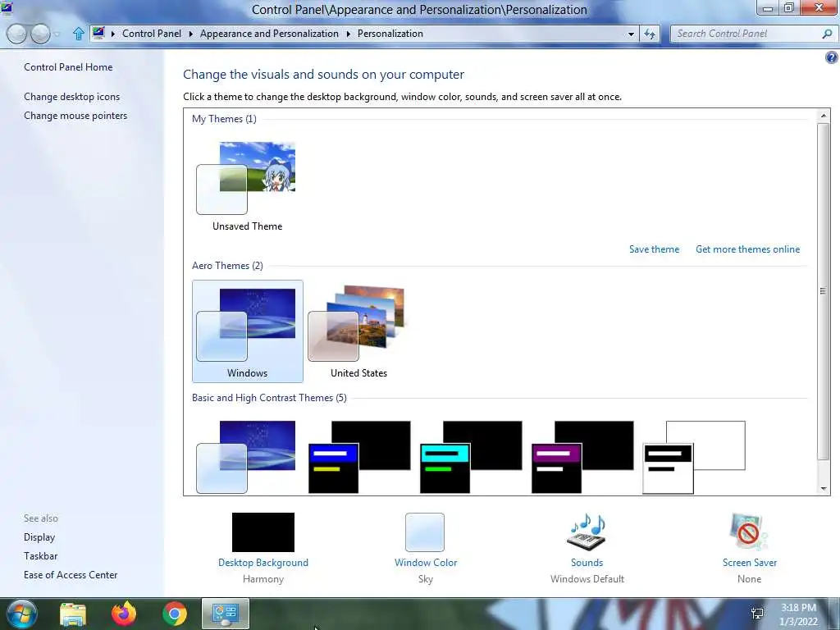840x630 pixels.
Task: Click Get more themes online link
Action: (x=747, y=249)
